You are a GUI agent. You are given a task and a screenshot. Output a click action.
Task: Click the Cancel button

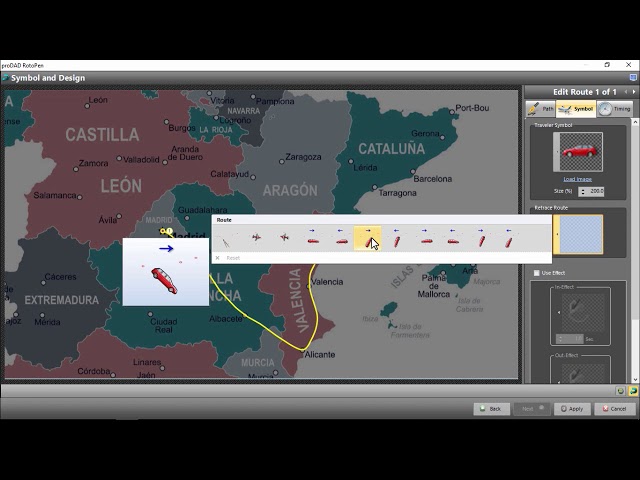coord(614,409)
